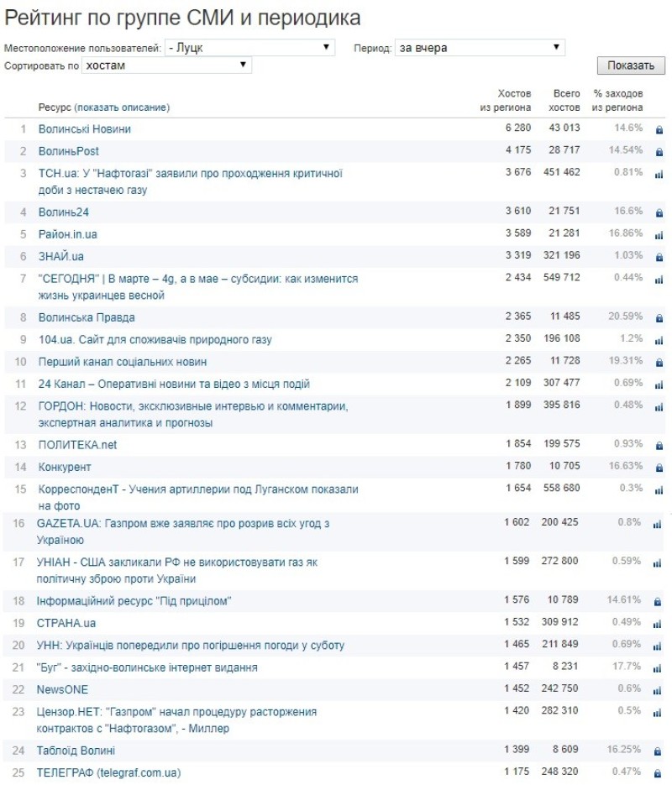Expand the Период dropdown set to за вчера
This screenshot has width=672, height=785.
pos(480,48)
